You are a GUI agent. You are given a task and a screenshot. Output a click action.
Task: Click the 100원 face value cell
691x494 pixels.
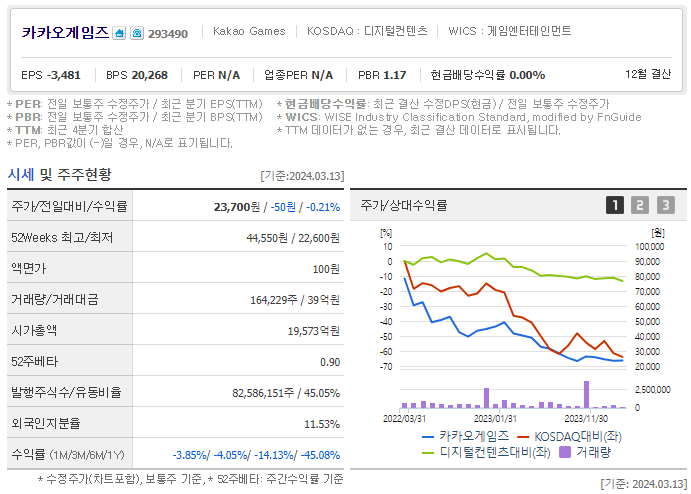(326, 269)
